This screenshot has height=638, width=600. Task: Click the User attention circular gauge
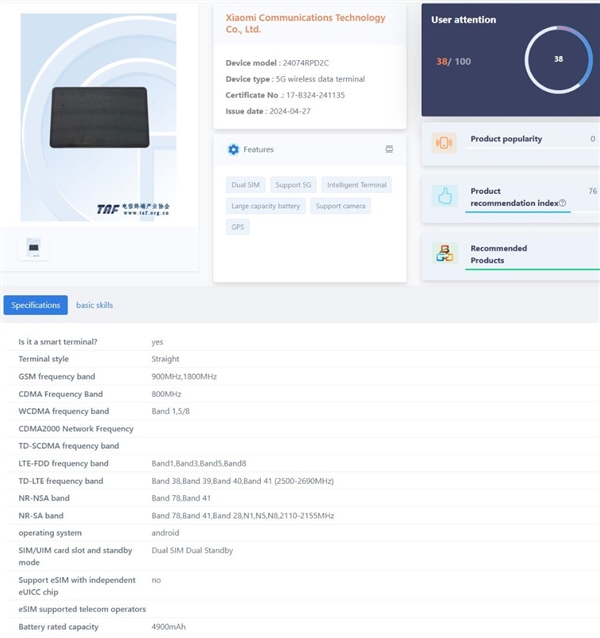click(559, 59)
